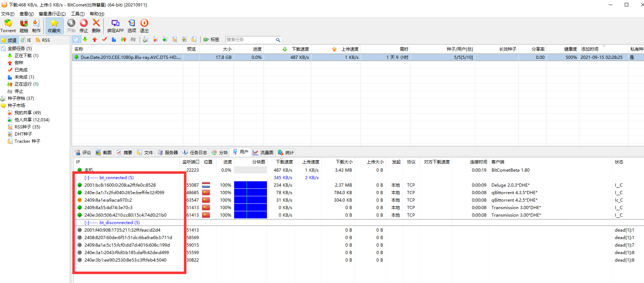The height and width of the screenshot is (283, 644).
Task: Open the 彗星通行证 menu
Action: (x=52, y=14)
